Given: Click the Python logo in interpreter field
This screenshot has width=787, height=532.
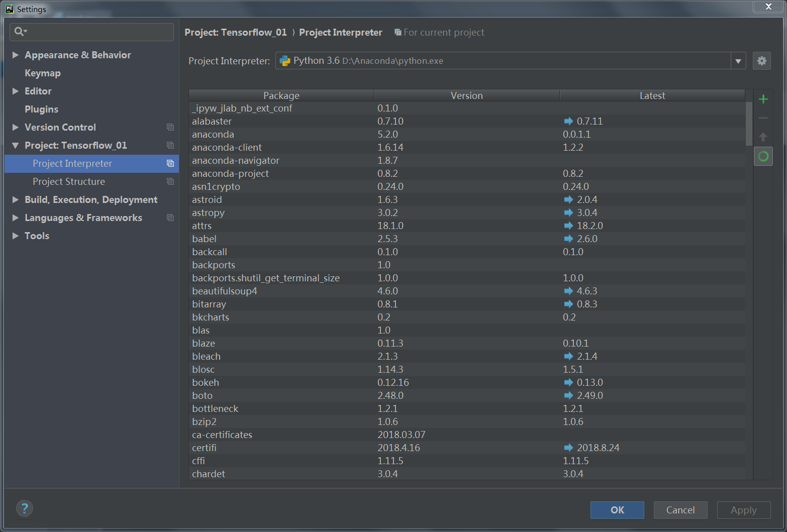Looking at the screenshot, I should tap(285, 61).
